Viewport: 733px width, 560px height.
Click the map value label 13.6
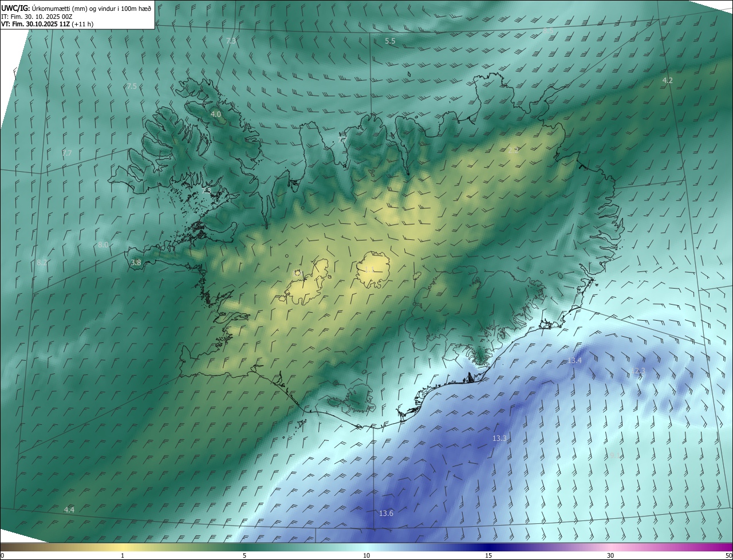point(387,514)
